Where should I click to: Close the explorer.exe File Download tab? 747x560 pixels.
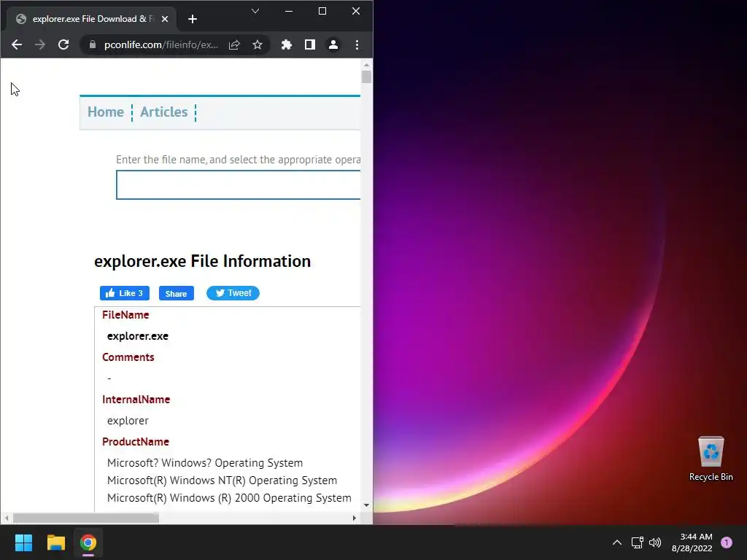point(165,19)
